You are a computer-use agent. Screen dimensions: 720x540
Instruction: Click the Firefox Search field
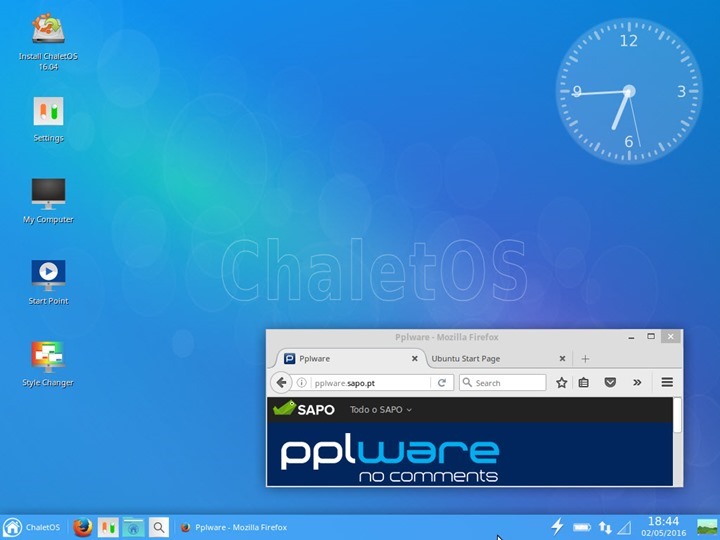click(503, 382)
